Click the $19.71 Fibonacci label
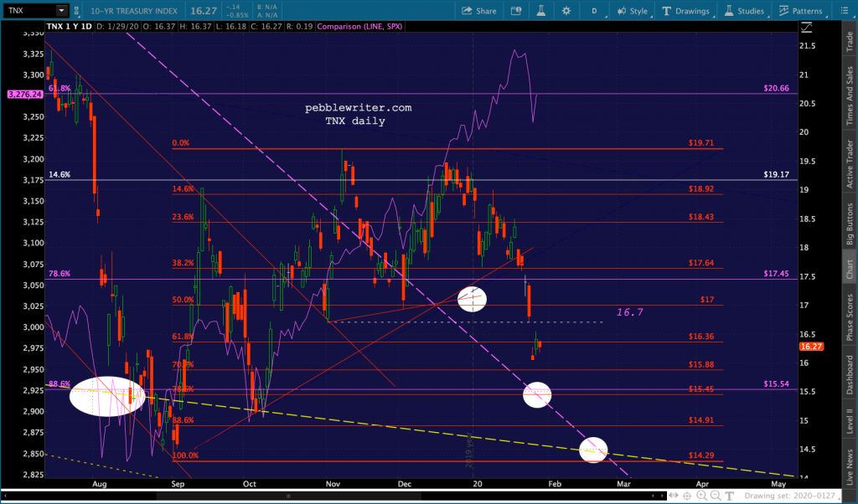 701,142
